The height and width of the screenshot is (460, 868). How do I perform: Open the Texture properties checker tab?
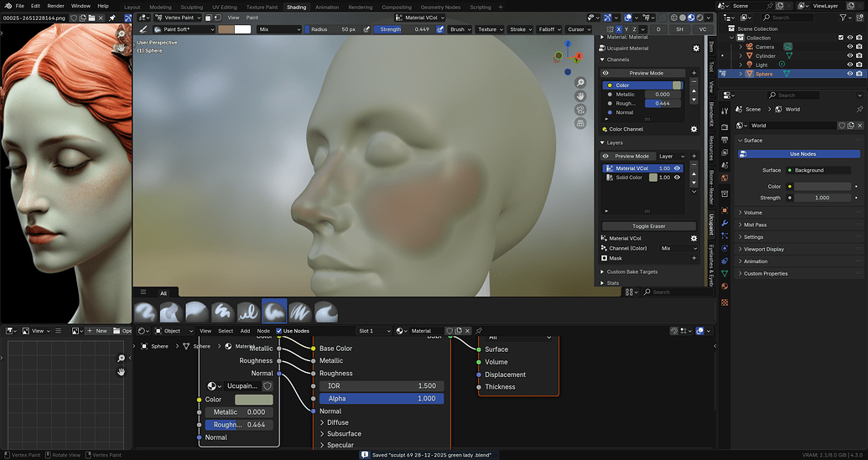click(x=725, y=302)
